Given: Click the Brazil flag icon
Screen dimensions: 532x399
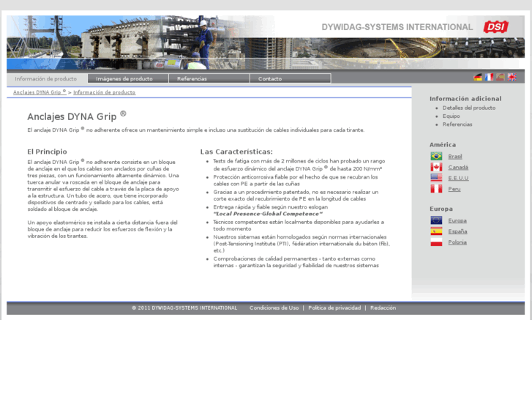Looking at the screenshot, I should tap(436, 156).
